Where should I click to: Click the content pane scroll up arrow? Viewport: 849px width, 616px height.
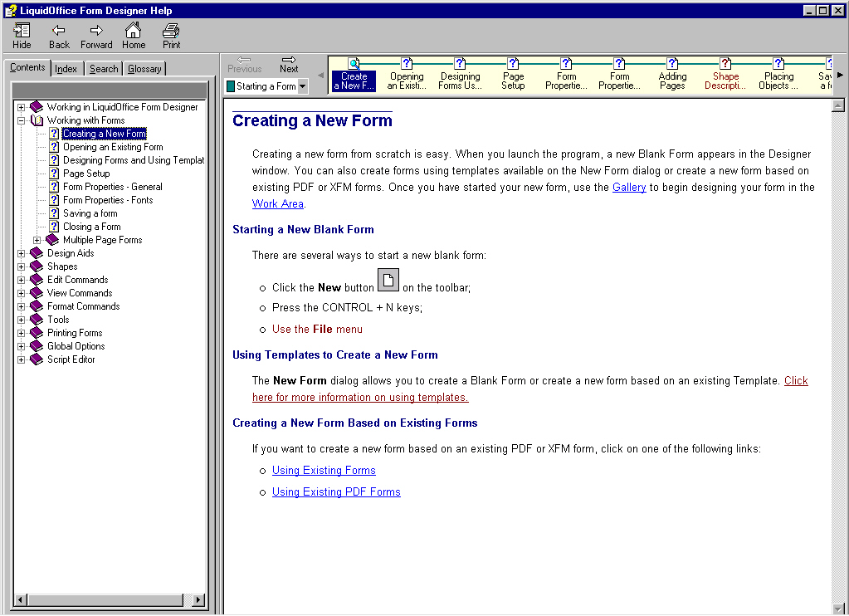(x=837, y=105)
